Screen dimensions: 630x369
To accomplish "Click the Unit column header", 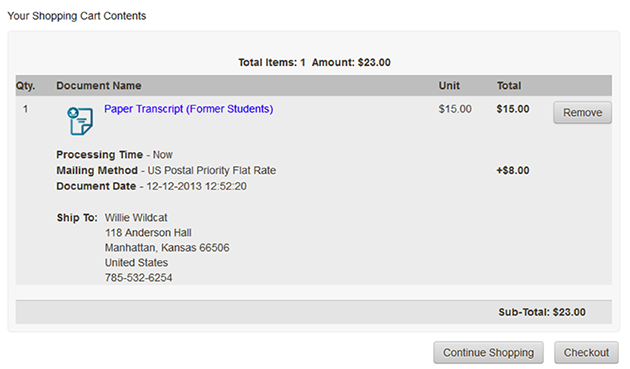I will [x=449, y=86].
